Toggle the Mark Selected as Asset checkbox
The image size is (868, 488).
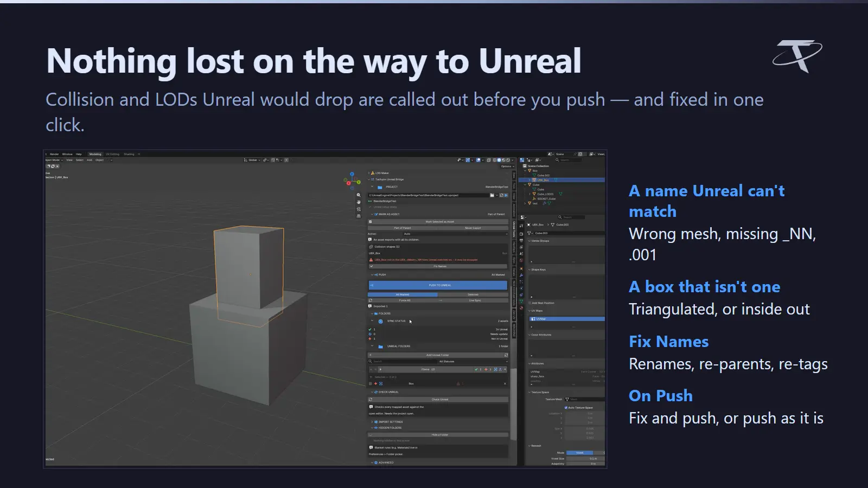[370, 222]
